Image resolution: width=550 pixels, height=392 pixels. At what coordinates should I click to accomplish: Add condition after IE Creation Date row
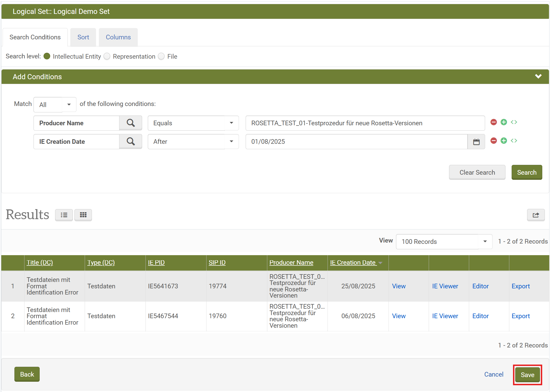pos(504,141)
